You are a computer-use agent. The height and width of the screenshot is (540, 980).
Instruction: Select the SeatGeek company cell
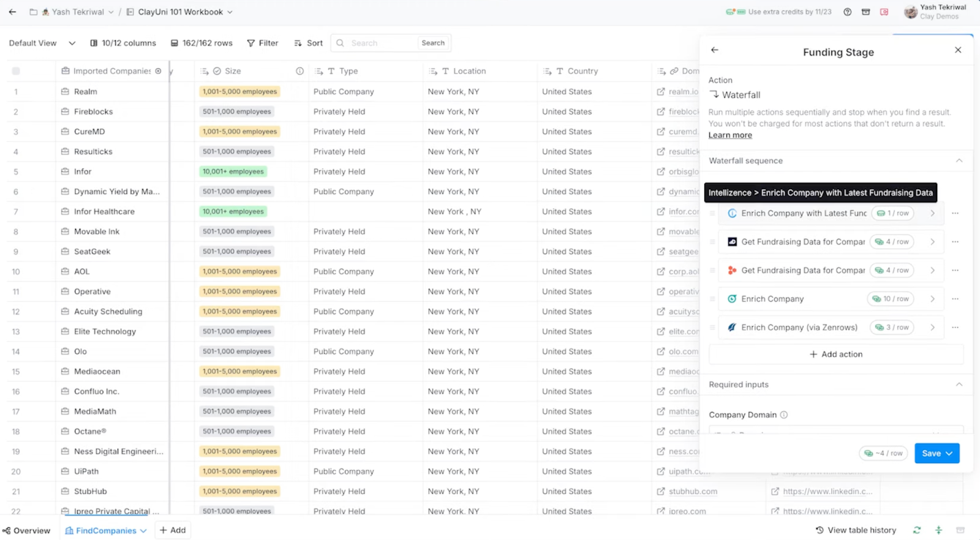tap(112, 252)
